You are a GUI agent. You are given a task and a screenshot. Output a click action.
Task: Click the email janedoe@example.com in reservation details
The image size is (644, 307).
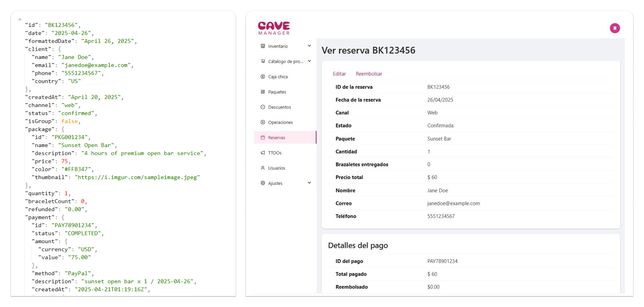(453, 203)
